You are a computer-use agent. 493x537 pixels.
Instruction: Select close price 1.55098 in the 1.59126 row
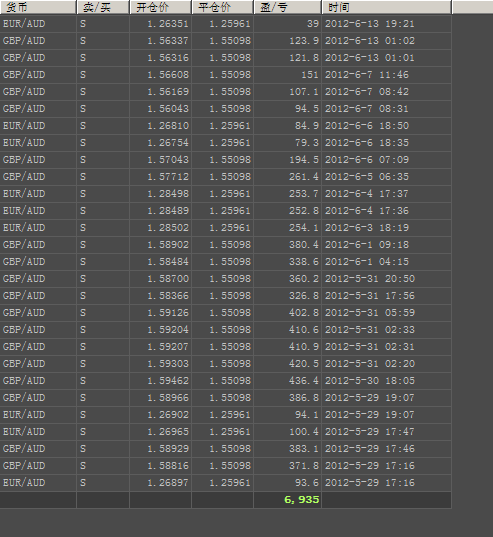[230, 313]
